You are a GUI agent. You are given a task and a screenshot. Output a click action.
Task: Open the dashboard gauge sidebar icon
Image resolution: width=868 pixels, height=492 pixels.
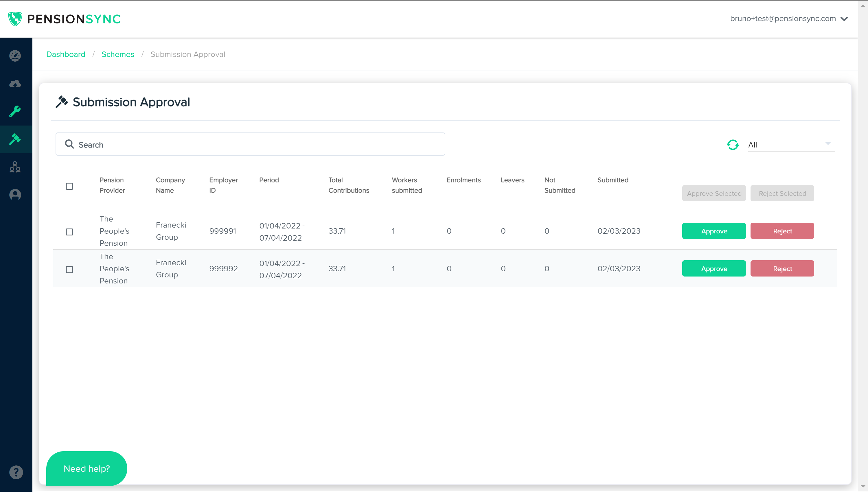[x=15, y=56]
